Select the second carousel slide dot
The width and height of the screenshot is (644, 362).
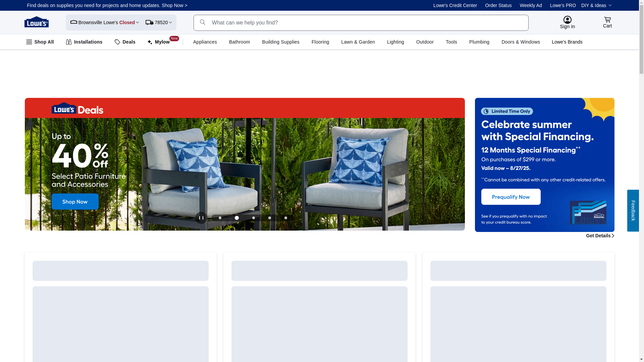(237, 218)
